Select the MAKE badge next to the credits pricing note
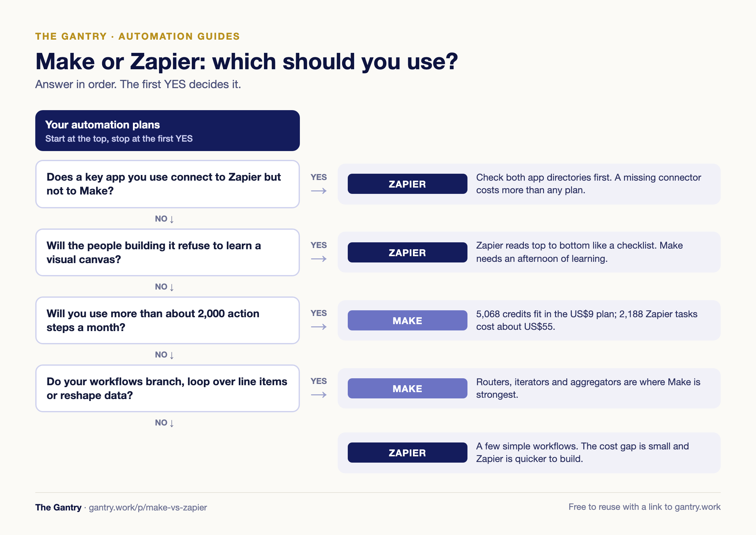This screenshot has height=535, width=756. (x=407, y=321)
